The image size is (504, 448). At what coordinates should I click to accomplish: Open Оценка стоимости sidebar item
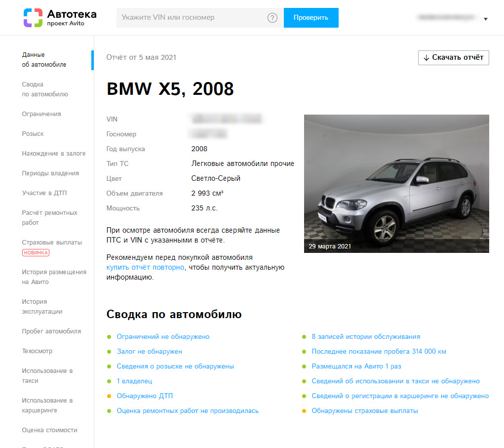(x=49, y=430)
